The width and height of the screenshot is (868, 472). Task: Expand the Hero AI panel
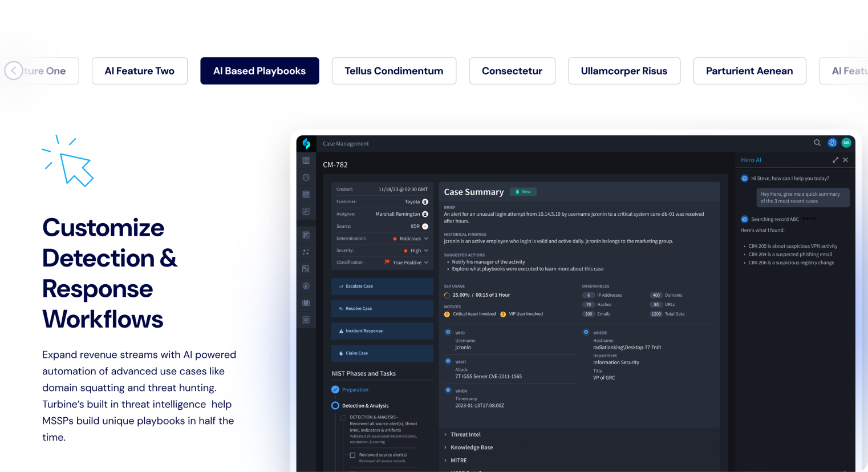[835, 160]
